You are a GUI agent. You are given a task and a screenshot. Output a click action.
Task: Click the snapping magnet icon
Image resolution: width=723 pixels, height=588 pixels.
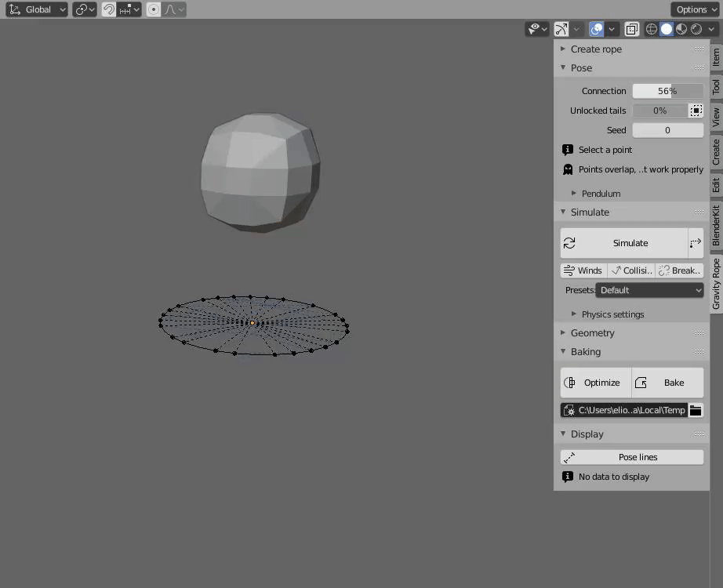point(109,9)
